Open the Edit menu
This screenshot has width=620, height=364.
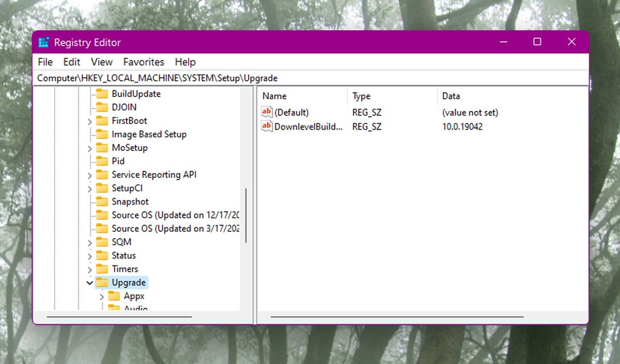click(x=71, y=62)
